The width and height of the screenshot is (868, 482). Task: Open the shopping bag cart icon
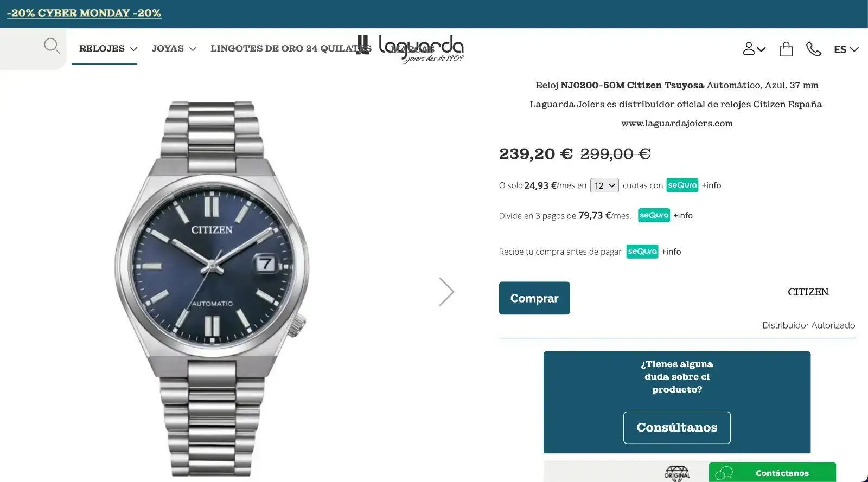click(786, 49)
